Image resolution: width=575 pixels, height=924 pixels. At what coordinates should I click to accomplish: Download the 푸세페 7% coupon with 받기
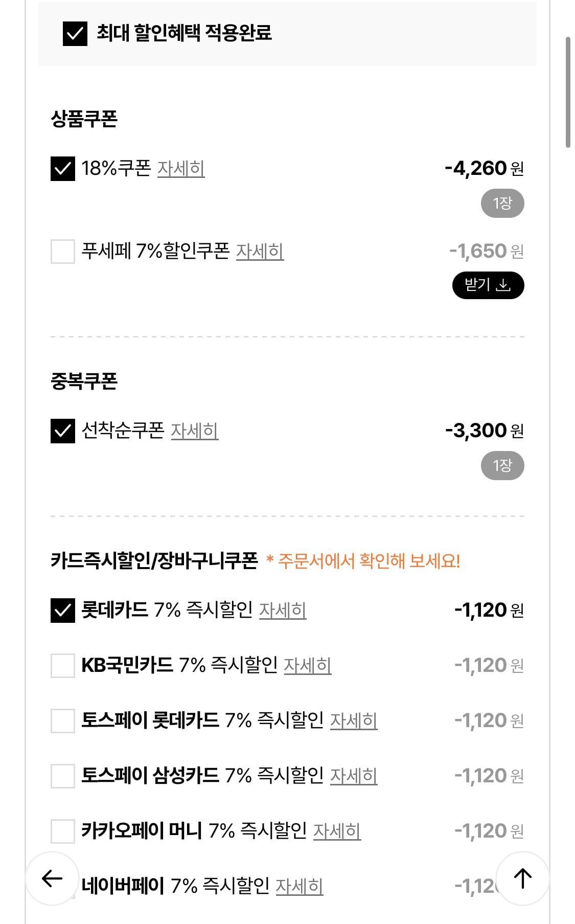coord(488,285)
